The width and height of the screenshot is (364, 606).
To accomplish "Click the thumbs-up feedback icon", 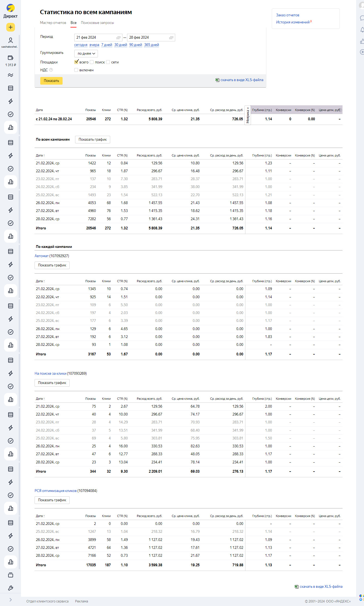I will click(362, 41).
